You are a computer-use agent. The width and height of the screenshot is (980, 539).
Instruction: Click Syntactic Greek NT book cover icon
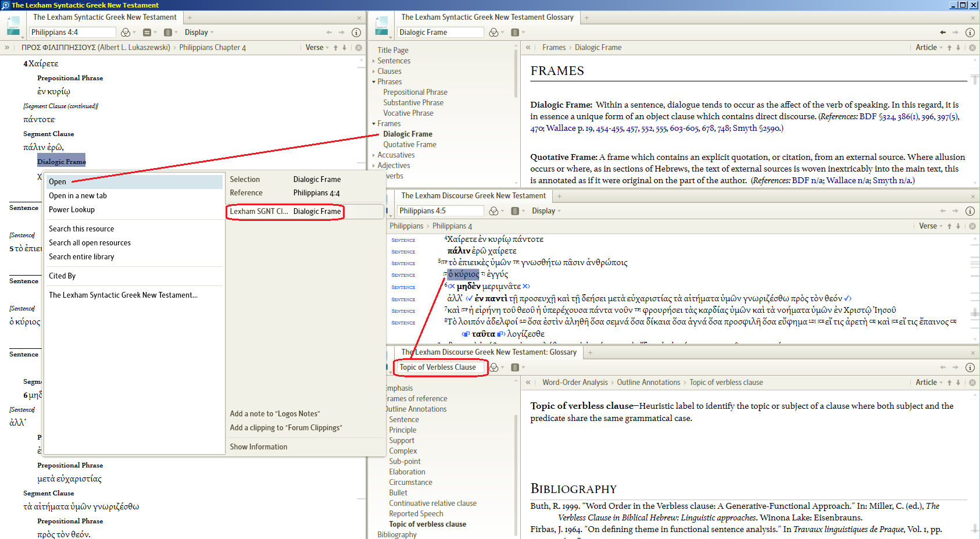[x=13, y=27]
